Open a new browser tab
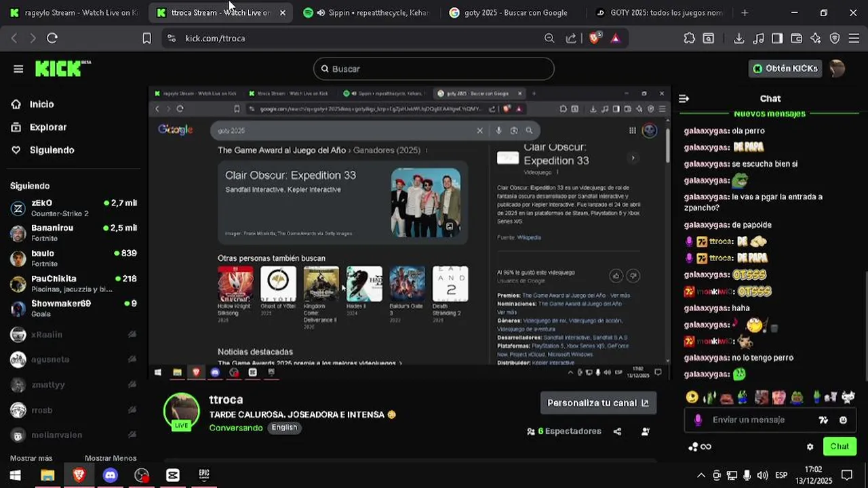 pyautogui.click(x=745, y=13)
